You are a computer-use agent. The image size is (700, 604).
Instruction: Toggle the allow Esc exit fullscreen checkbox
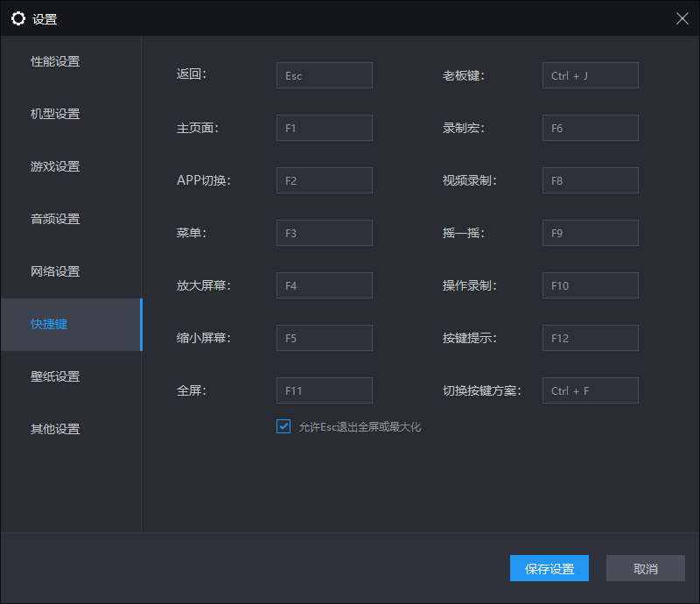(x=283, y=426)
